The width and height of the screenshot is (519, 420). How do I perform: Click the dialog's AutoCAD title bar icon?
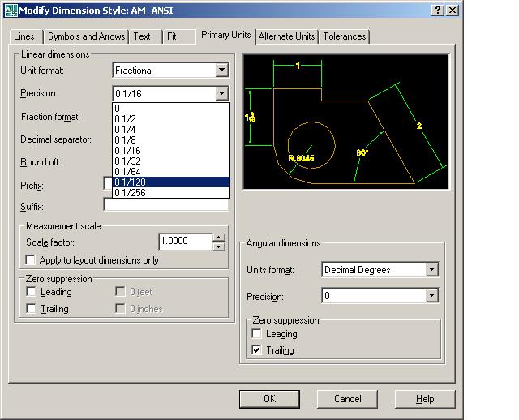point(11,9)
